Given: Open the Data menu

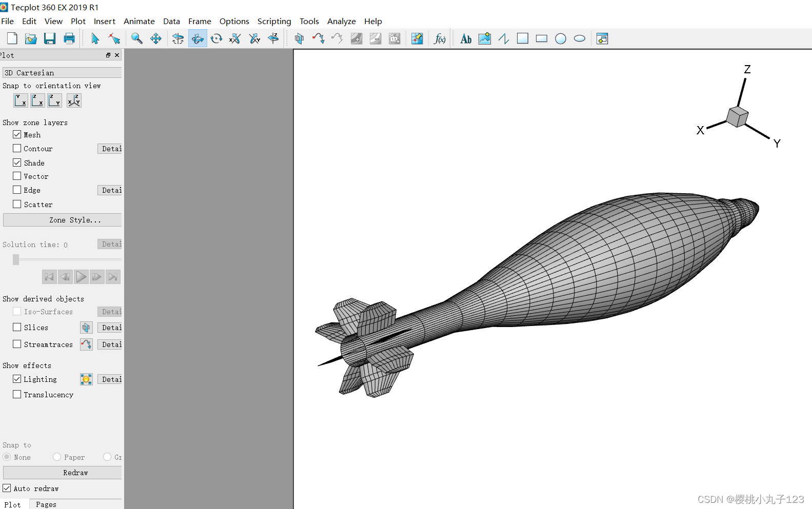Looking at the screenshot, I should coord(171,21).
